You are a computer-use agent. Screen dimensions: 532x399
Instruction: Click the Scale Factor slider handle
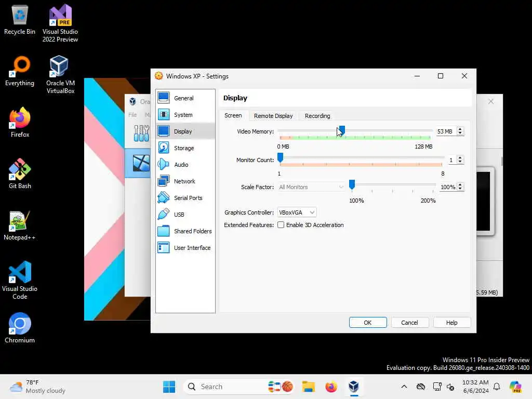[x=352, y=184]
